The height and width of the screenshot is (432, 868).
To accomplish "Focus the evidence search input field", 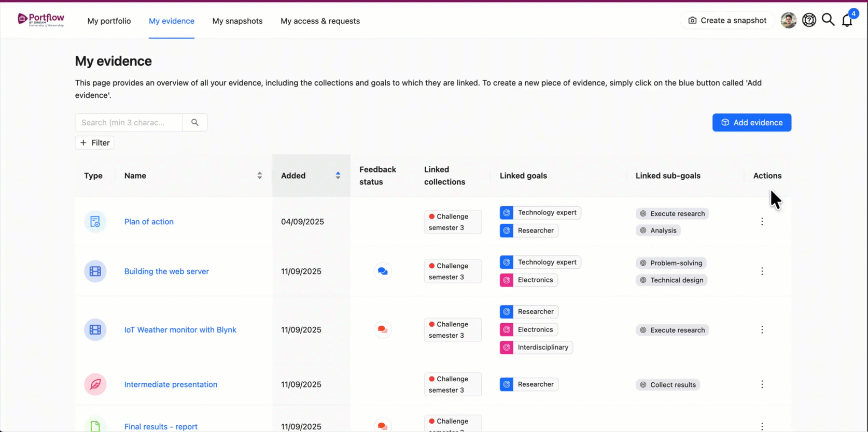I will point(129,123).
